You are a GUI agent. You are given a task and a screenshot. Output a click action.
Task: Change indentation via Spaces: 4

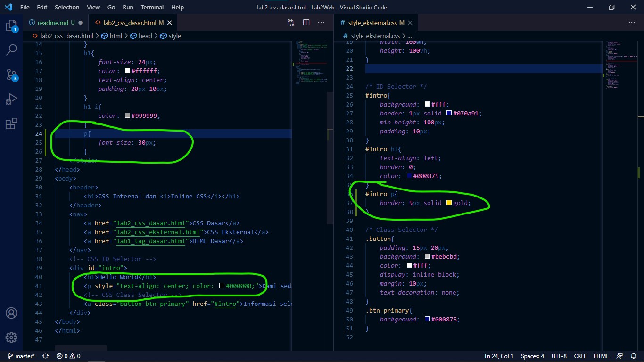[x=532, y=356]
